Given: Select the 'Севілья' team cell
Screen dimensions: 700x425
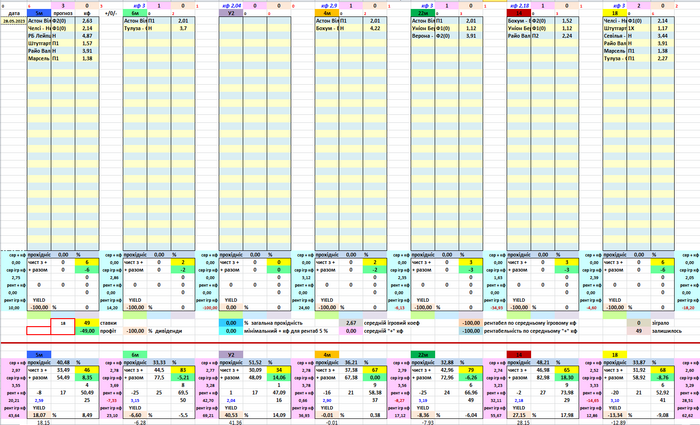Looking at the screenshot, I should (x=615, y=36).
